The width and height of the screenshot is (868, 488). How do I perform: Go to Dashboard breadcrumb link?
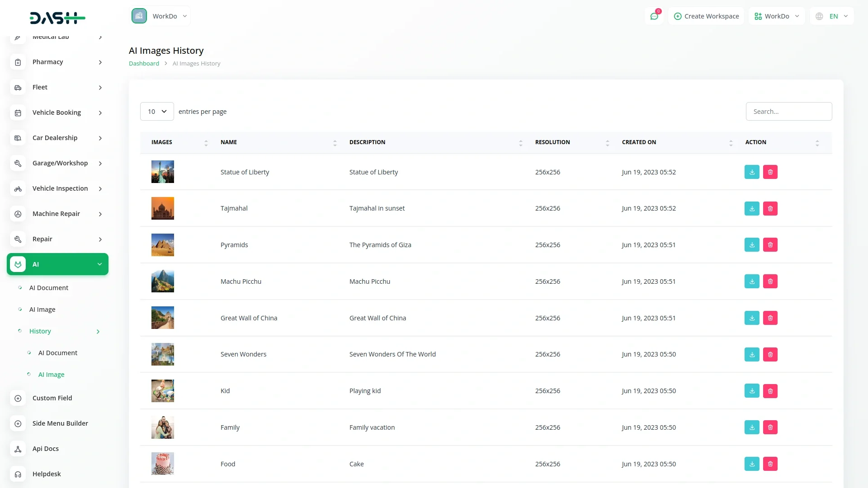click(144, 64)
